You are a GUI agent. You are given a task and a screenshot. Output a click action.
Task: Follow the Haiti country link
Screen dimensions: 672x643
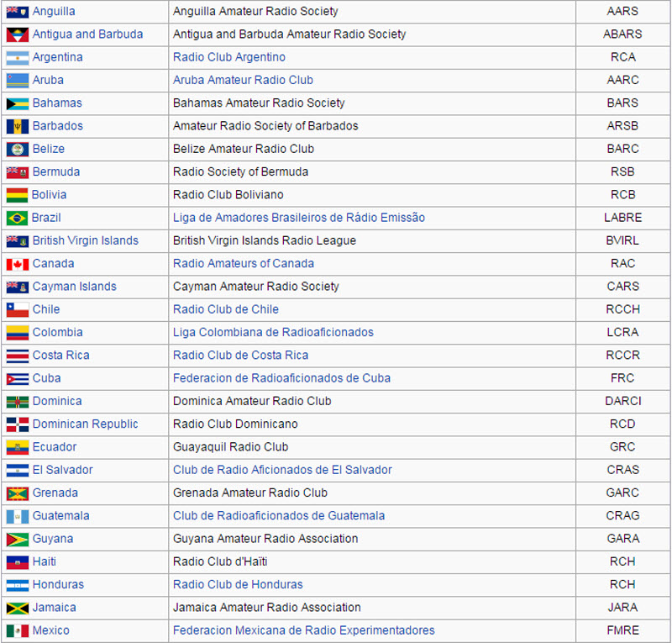pos(45,561)
